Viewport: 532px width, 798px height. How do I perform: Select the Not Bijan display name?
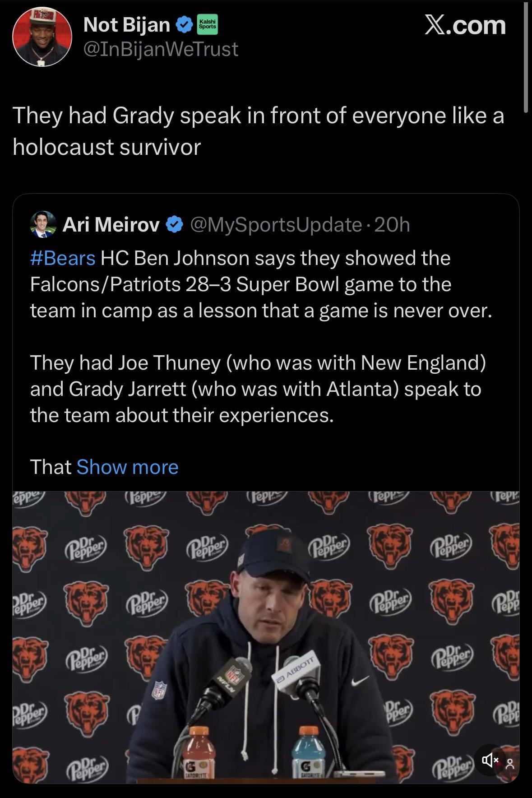click(x=126, y=25)
